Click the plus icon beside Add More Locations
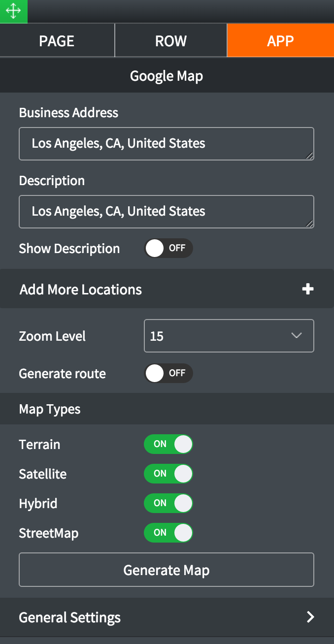334x644 pixels. pos(308,289)
